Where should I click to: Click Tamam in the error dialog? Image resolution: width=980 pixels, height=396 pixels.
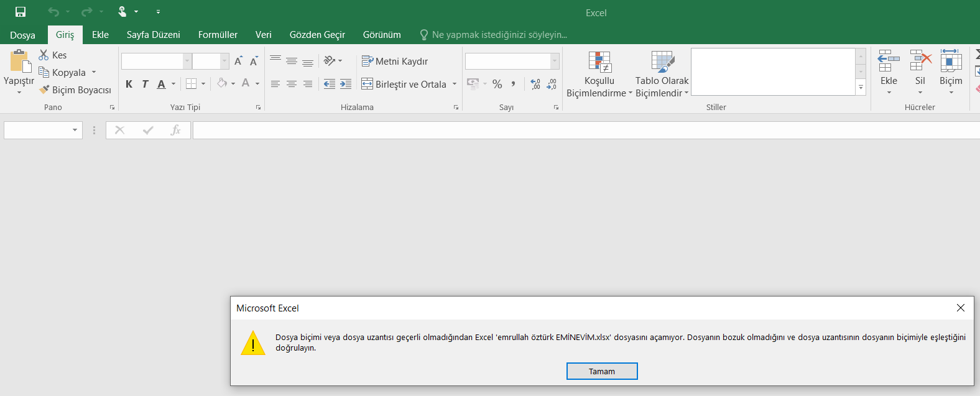[x=602, y=371]
